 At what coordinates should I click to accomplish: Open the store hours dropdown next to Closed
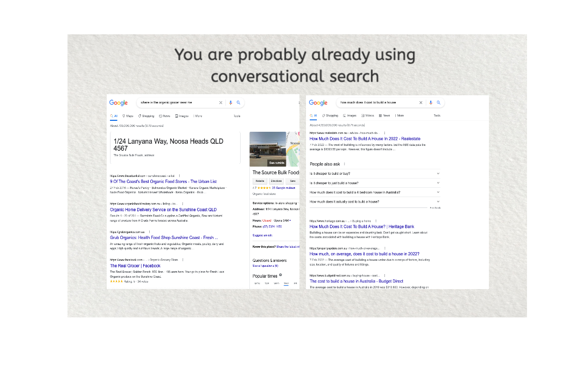tap(290, 220)
